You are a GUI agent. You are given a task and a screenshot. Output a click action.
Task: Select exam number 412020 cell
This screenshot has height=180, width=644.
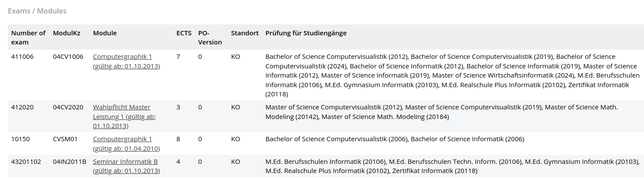point(22,107)
